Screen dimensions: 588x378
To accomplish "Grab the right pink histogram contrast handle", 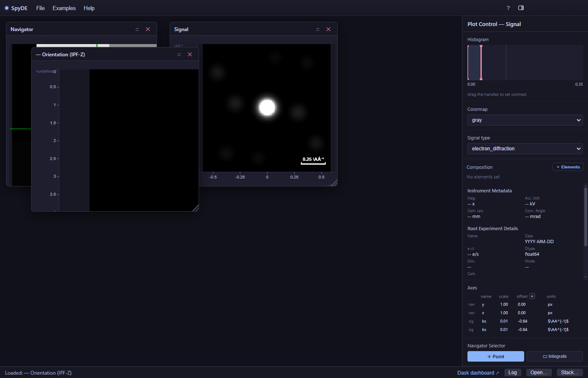I will pos(481,62).
